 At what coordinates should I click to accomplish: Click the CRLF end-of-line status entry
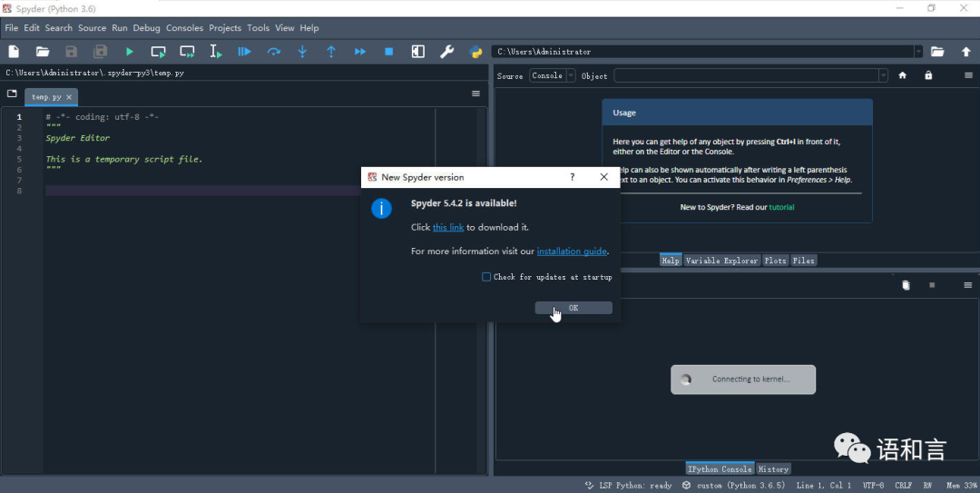click(x=903, y=485)
